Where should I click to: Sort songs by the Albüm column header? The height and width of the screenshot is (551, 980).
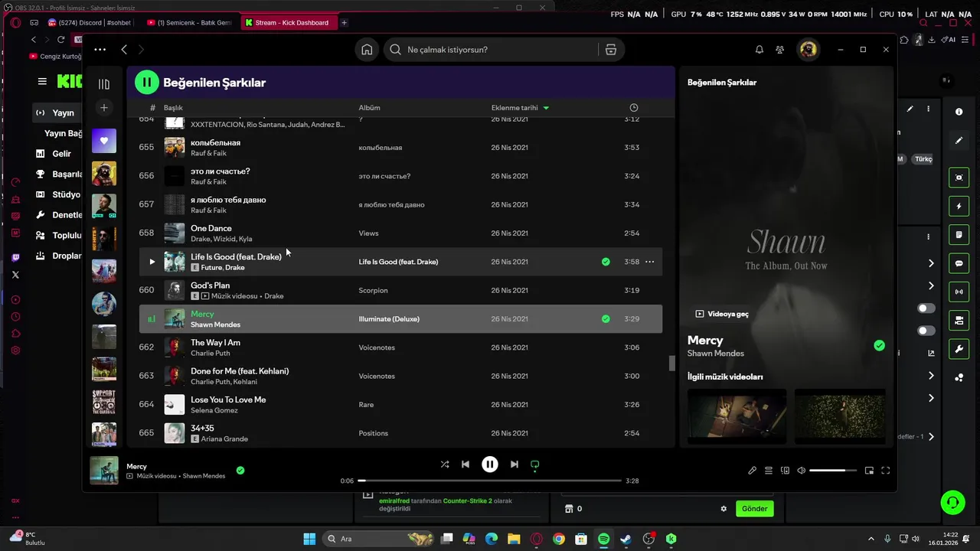[x=369, y=108]
